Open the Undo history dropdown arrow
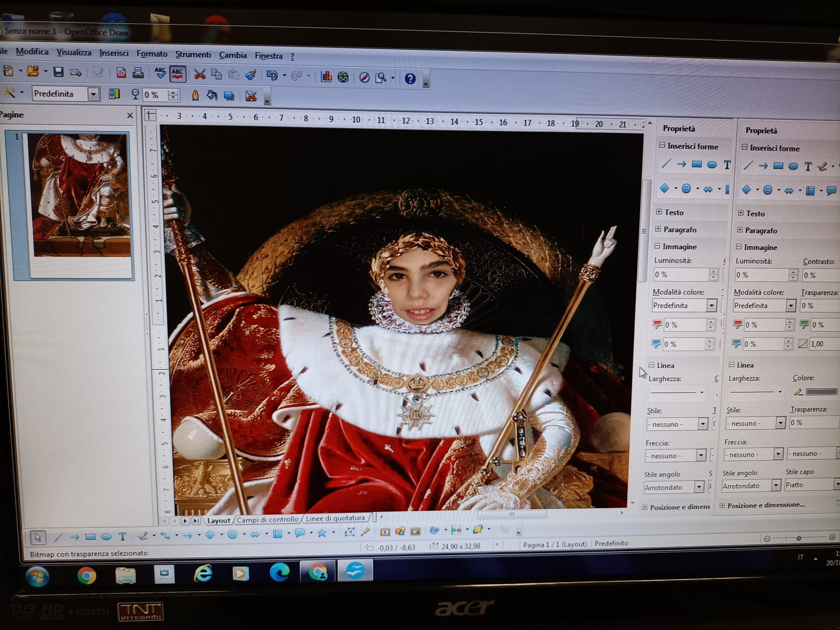This screenshot has height=630, width=840. pos(284,76)
